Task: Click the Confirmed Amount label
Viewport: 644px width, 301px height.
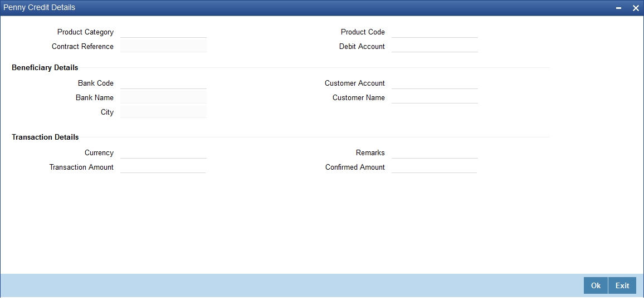Action: pyautogui.click(x=355, y=167)
